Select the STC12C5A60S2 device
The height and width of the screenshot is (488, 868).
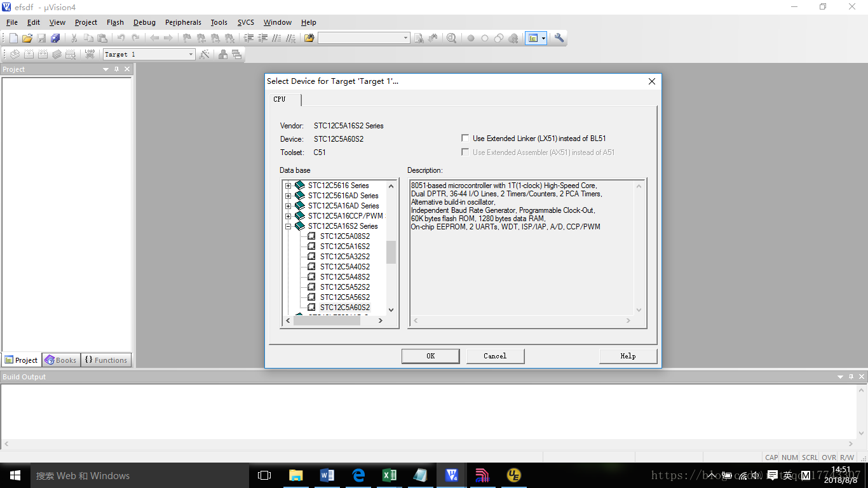[x=344, y=308]
